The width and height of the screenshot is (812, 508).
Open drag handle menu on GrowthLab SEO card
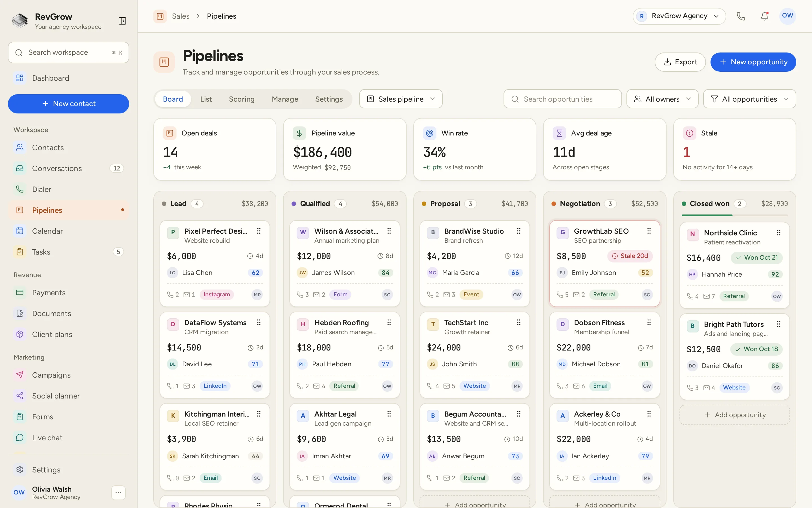[649, 231]
